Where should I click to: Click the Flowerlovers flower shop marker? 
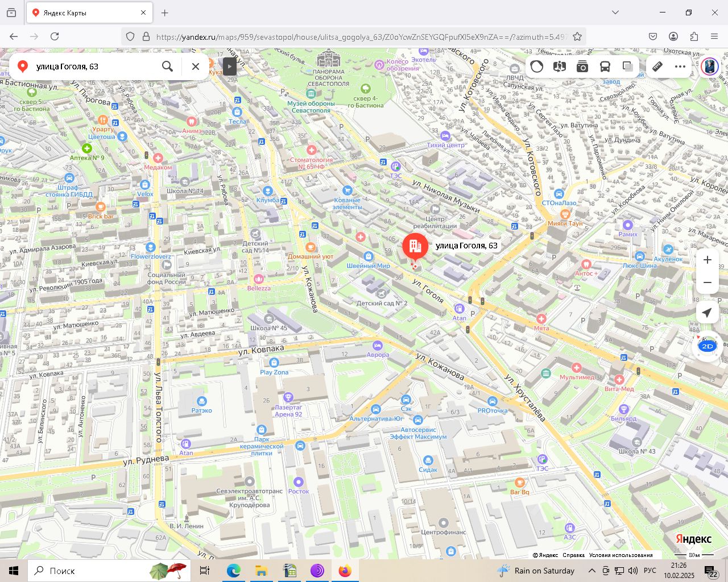[x=151, y=247]
